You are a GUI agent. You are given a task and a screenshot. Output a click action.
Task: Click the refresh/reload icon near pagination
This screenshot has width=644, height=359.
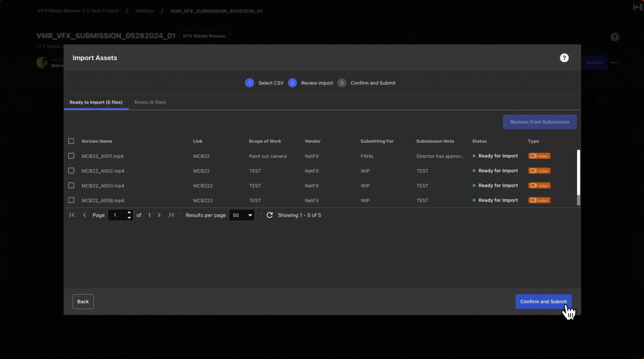269,215
